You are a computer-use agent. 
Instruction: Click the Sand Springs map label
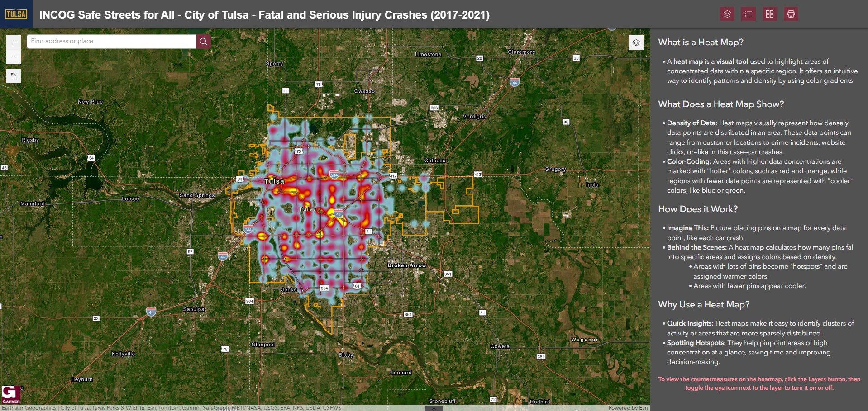pos(197,195)
